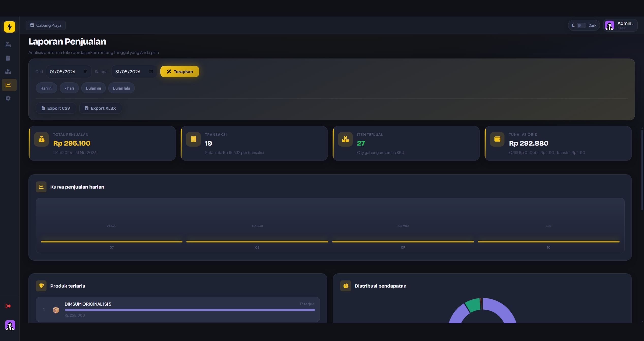Click the purple progress bar for Dimsum Original
Image resolution: width=644 pixels, height=341 pixels.
click(190, 310)
